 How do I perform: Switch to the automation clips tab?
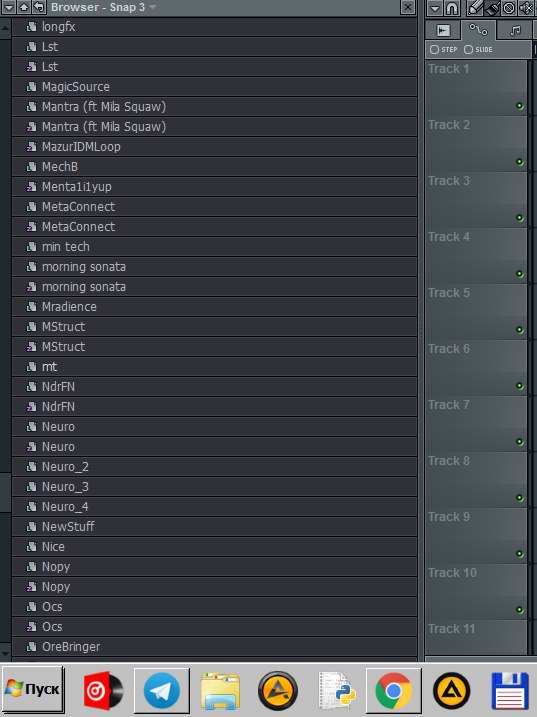478,30
